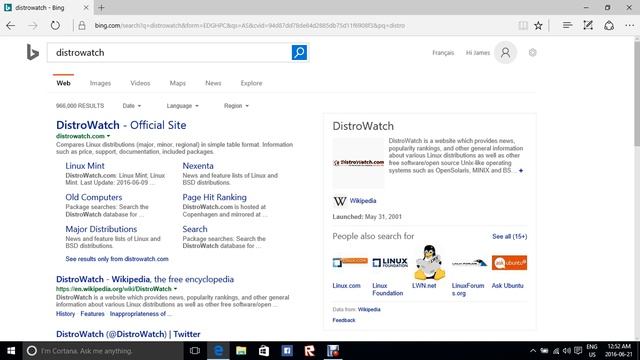Viewport: 640px width, 360px height.
Task: Click the Français language link
Action: click(x=443, y=53)
